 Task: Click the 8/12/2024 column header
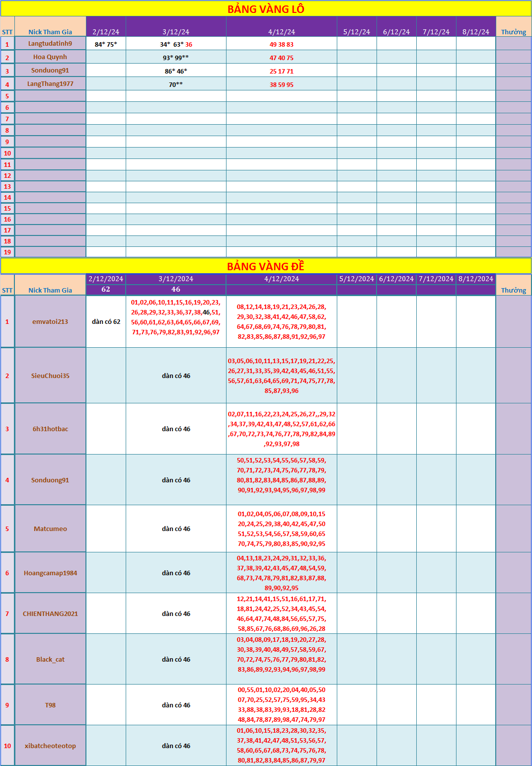pos(476,279)
